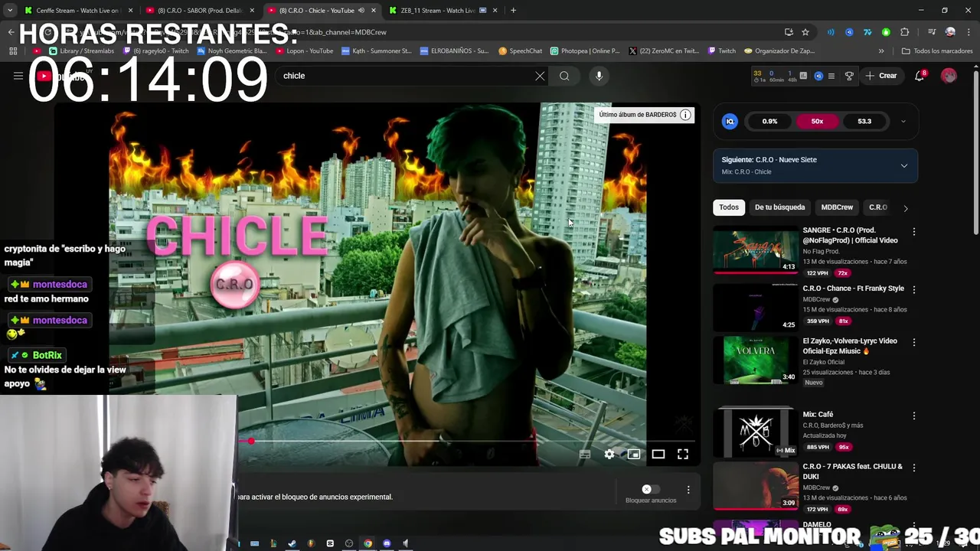
Task: Toggle the Bloquear anuncios switch
Action: tap(650, 489)
